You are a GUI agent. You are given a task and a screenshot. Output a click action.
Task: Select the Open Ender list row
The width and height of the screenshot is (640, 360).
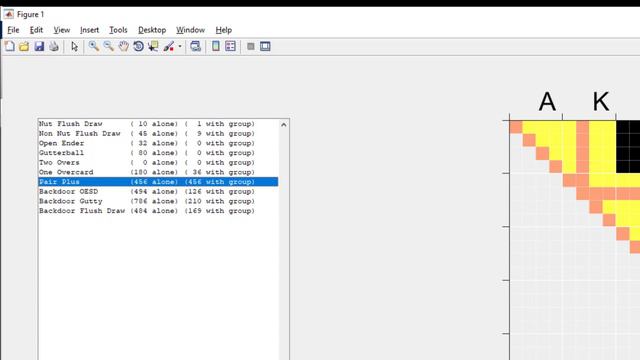pyautogui.click(x=158, y=143)
